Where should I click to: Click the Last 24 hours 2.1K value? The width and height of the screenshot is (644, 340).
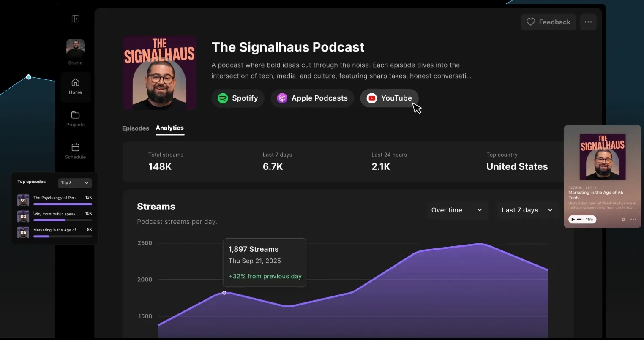(381, 167)
